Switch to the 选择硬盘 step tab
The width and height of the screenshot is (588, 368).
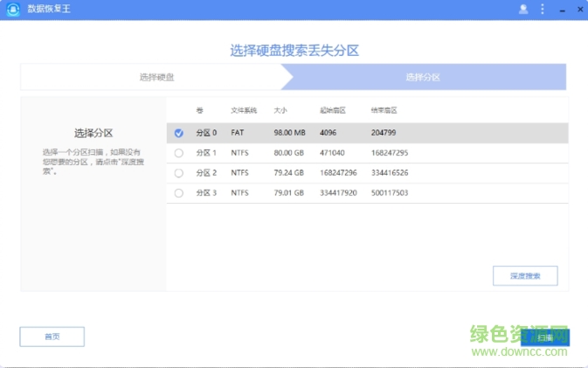click(x=157, y=78)
